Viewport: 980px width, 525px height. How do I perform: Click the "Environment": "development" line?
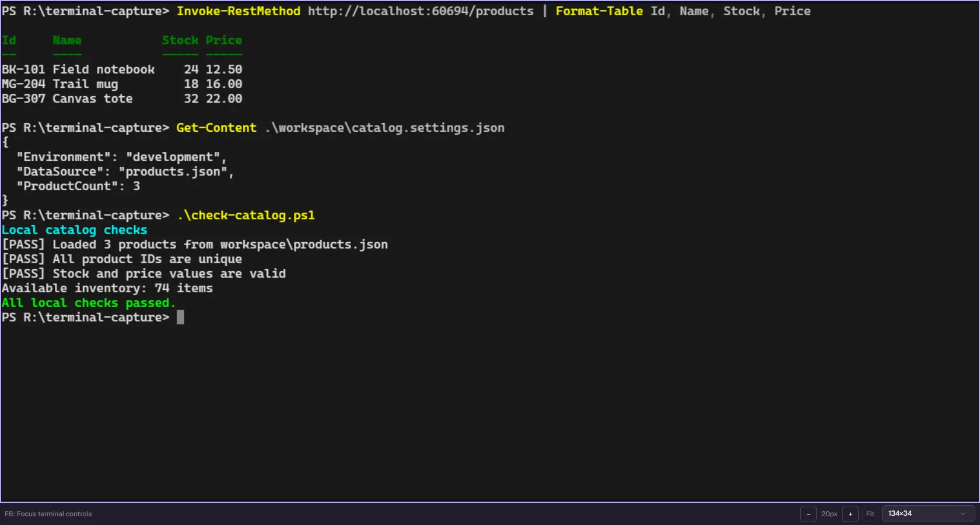click(122, 157)
